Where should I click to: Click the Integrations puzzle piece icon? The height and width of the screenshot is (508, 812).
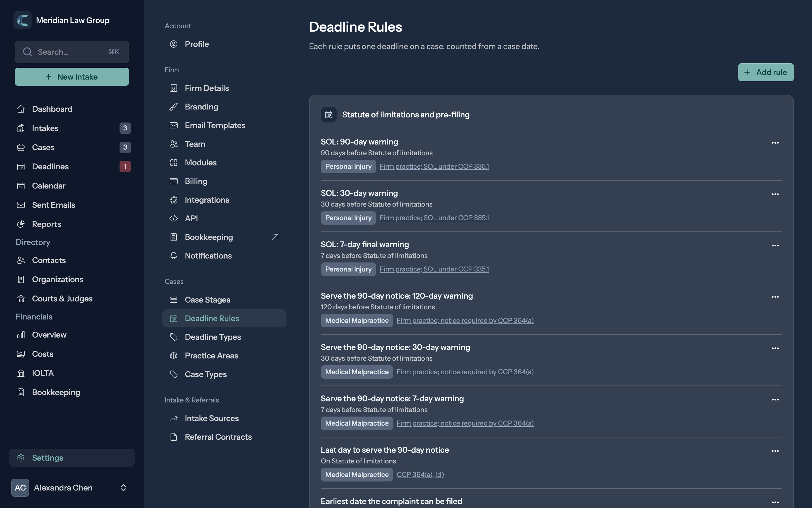click(x=173, y=200)
